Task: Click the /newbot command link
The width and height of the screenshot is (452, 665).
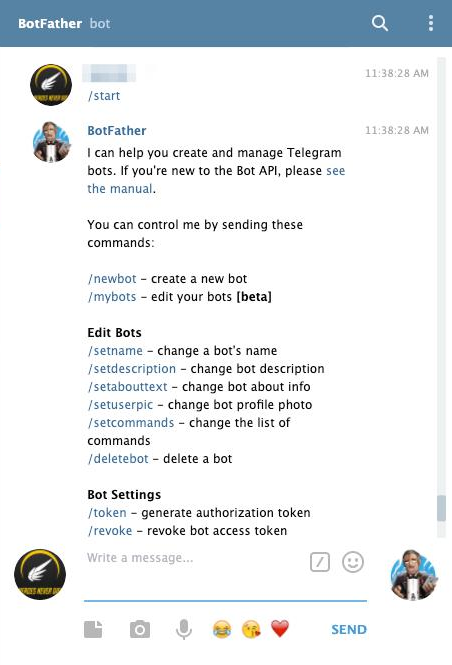Action: tap(112, 279)
